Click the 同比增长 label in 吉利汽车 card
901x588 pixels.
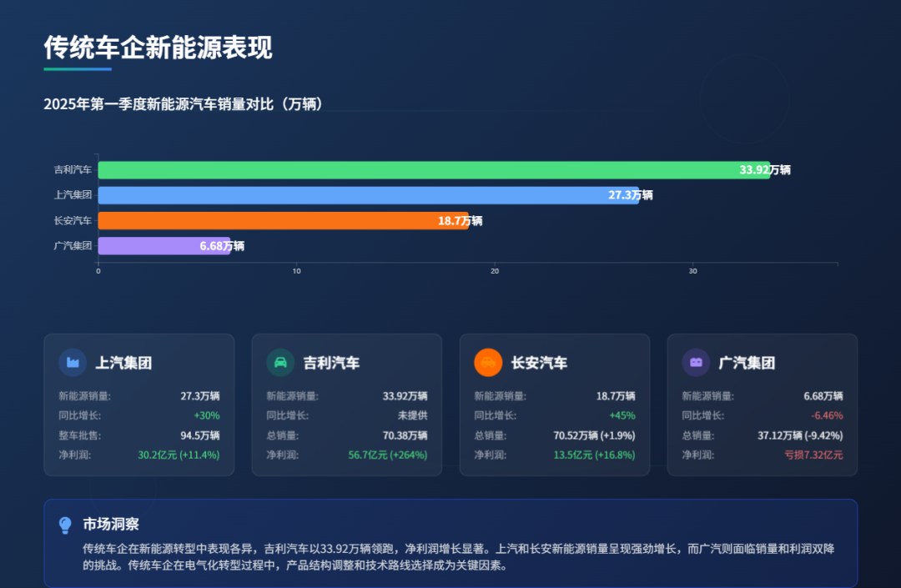click(287, 415)
